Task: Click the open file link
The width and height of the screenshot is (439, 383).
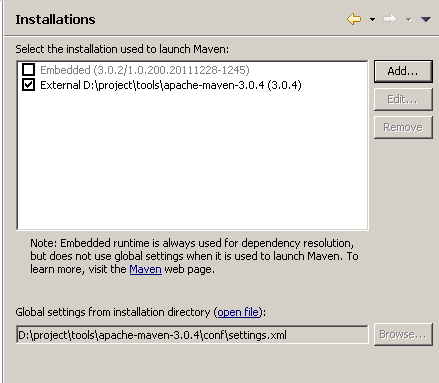Action: (238, 312)
